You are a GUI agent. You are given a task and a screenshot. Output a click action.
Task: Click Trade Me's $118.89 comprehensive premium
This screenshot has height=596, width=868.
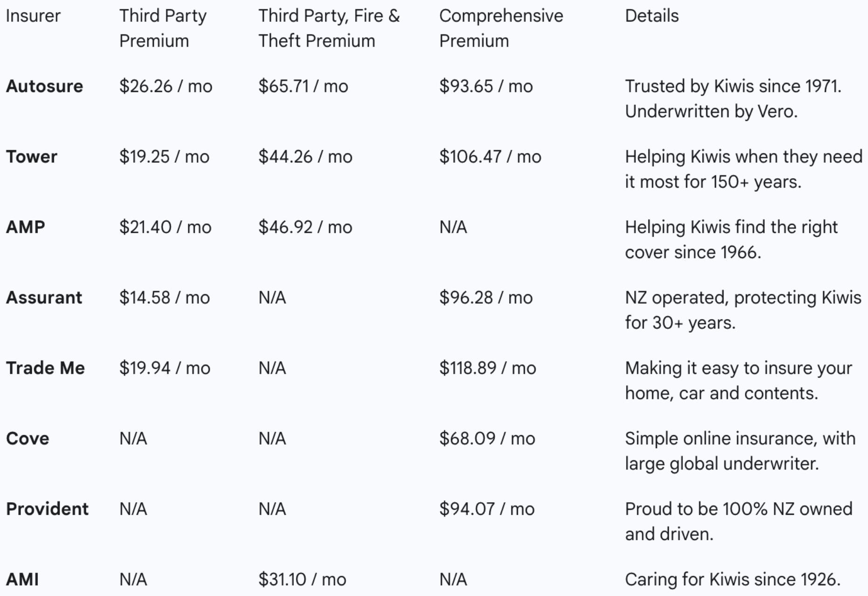point(487,368)
